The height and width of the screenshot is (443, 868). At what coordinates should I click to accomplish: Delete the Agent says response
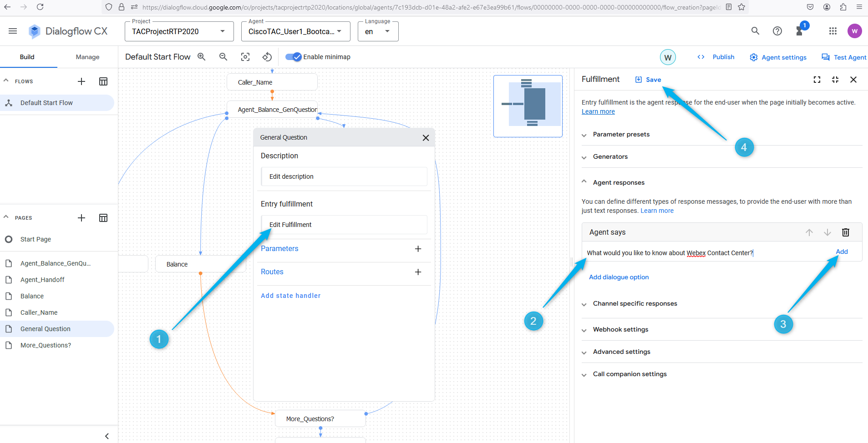click(846, 232)
